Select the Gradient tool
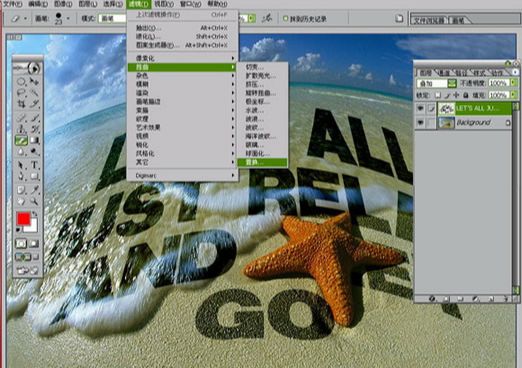522x368 pixels. click(x=34, y=140)
